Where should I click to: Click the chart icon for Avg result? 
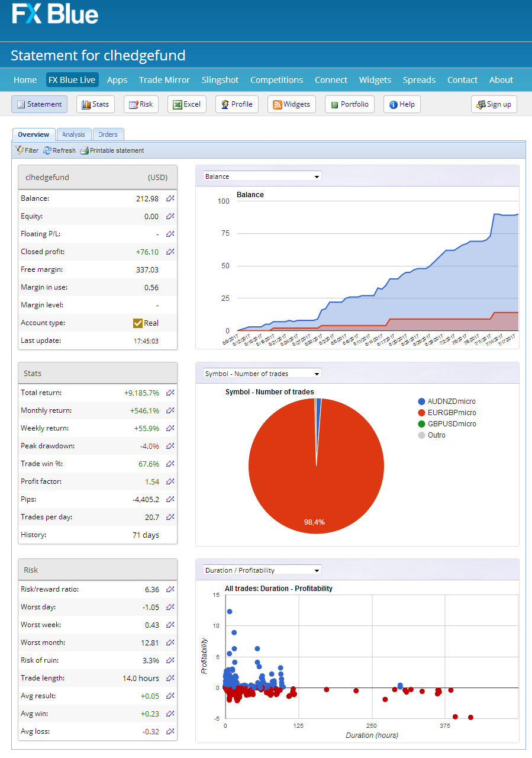pos(170,696)
